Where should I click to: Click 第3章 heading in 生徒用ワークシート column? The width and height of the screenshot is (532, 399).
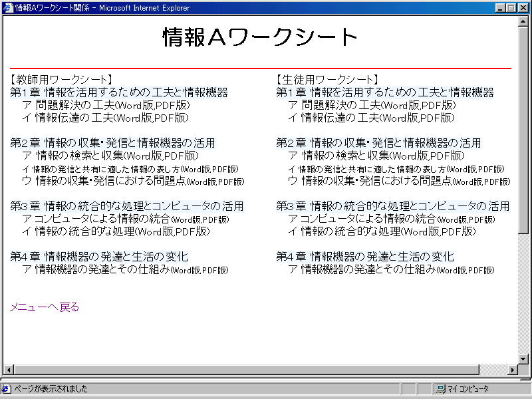coord(393,206)
